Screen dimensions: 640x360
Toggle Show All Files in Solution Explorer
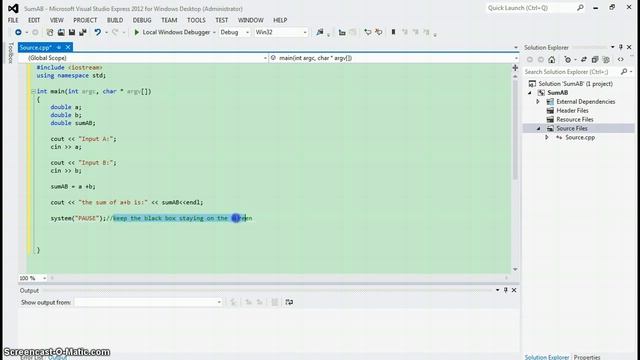(x=606, y=60)
